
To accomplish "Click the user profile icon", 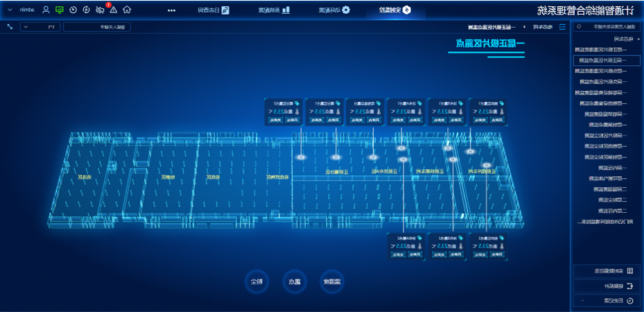I will coord(46,10).
